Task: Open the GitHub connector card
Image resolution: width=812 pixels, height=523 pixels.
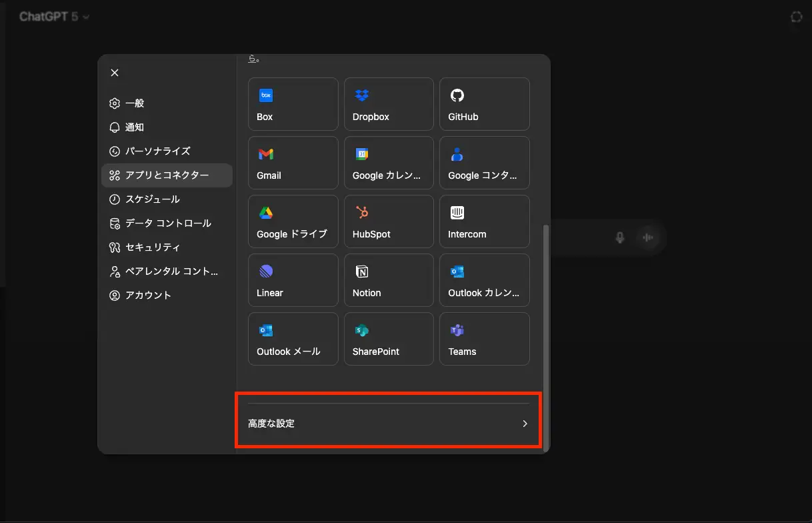Action: [485, 104]
